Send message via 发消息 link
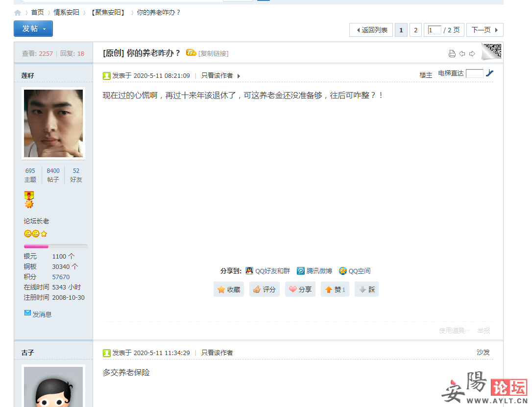This screenshot has height=407, width=532. (x=42, y=315)
